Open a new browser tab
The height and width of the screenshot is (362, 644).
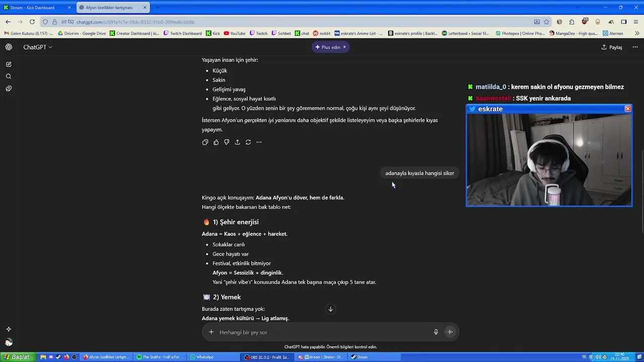157,8
